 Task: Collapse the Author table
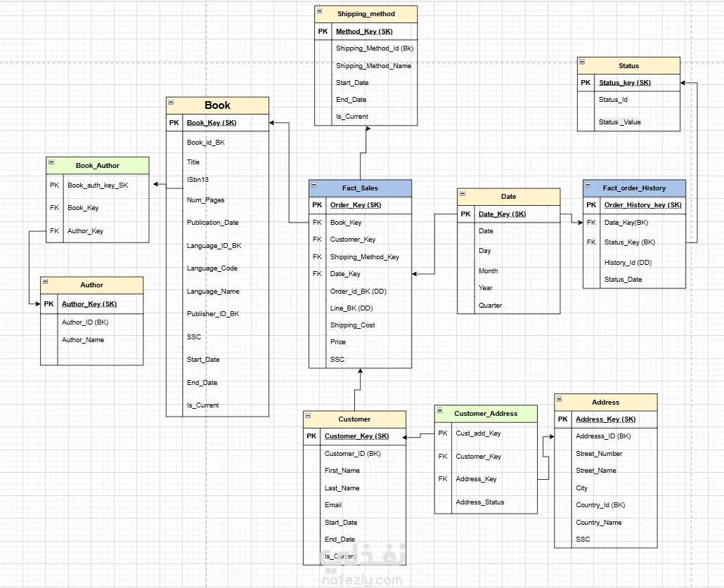coord(45,282)
